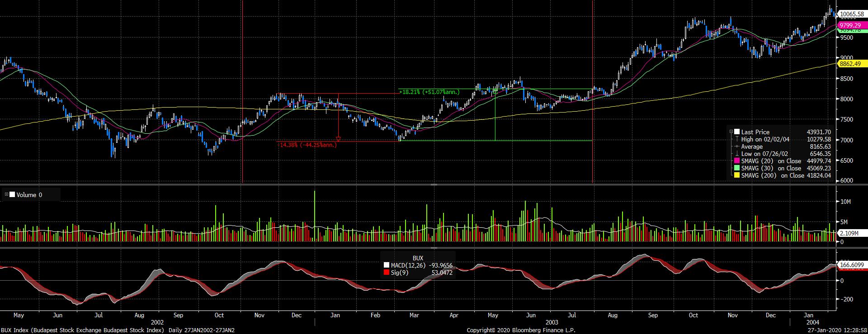Click the Average marker icon in legend

737,146
